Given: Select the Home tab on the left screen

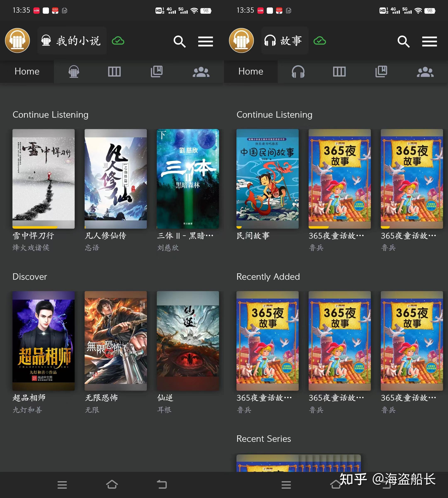Looking at the screenshot, I should [x=27, y=72].
